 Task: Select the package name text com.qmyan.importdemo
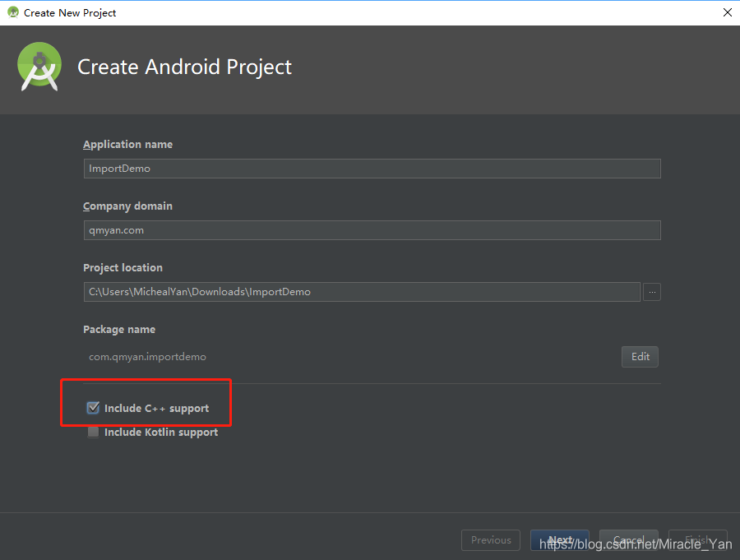click(x=147, y=357)
